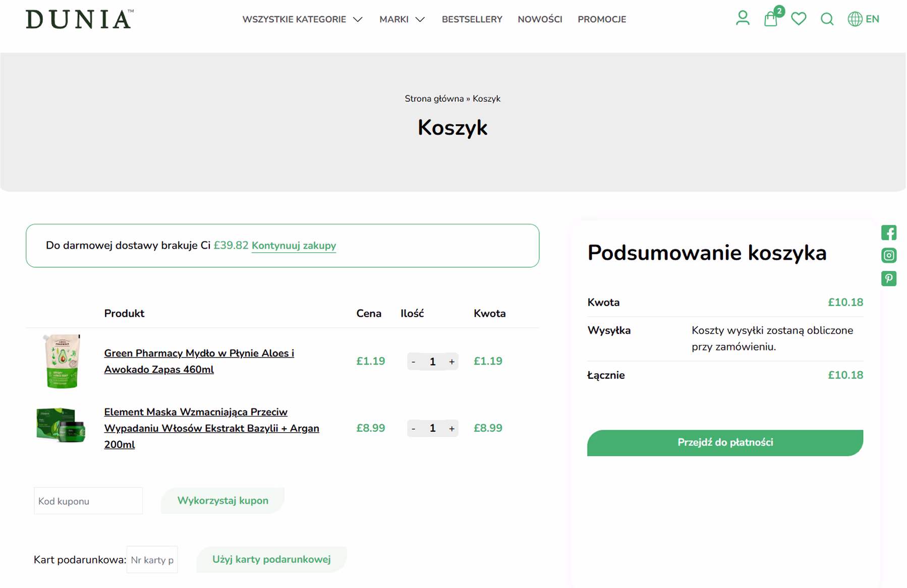Increase quantity of Element Maska

pos(451,428)
